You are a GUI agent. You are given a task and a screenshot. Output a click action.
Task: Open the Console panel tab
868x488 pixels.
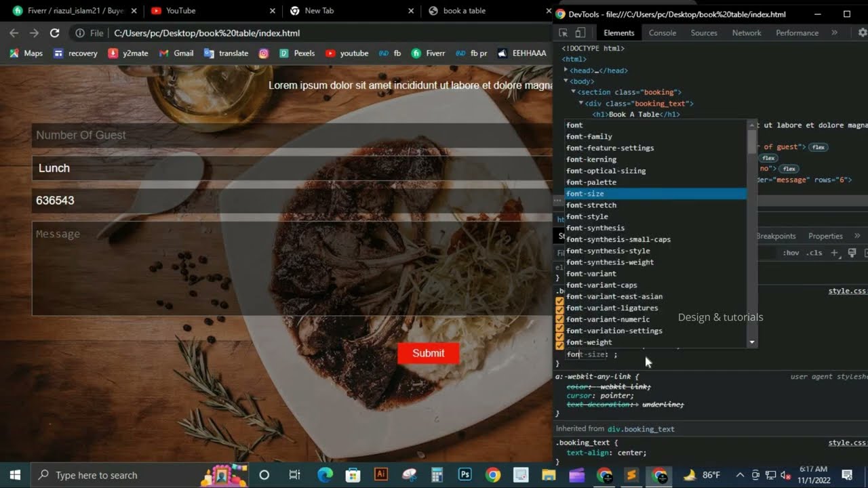(662, 33)
